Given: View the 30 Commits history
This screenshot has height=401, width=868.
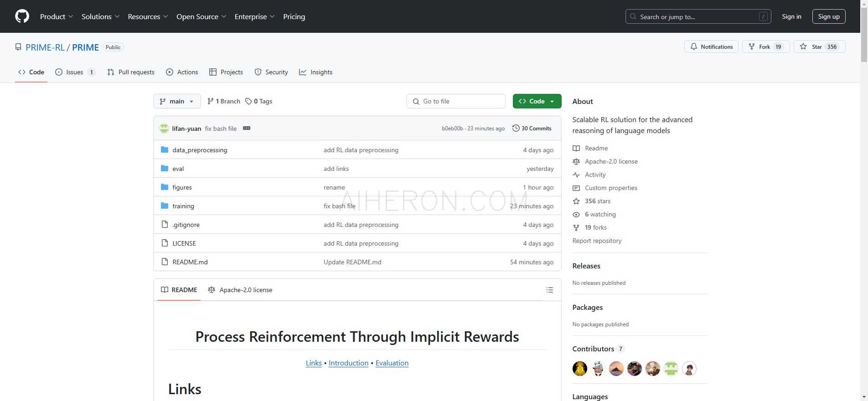Looking at the screenshot, I should (x=532, y=129).
